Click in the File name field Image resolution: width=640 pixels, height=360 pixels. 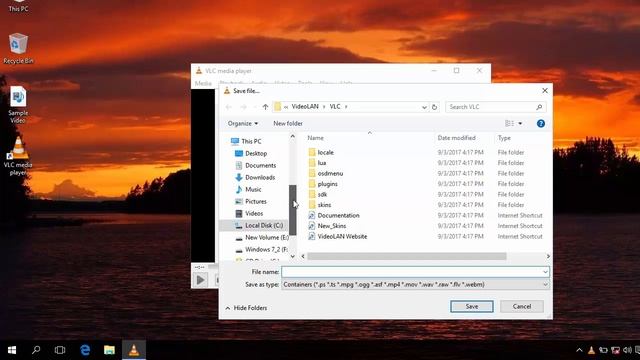(411, 272)
